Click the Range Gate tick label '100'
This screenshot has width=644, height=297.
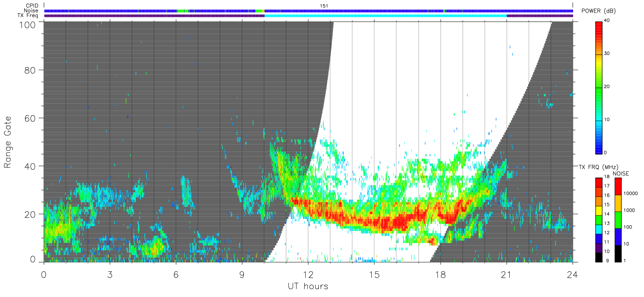[28, 25]
